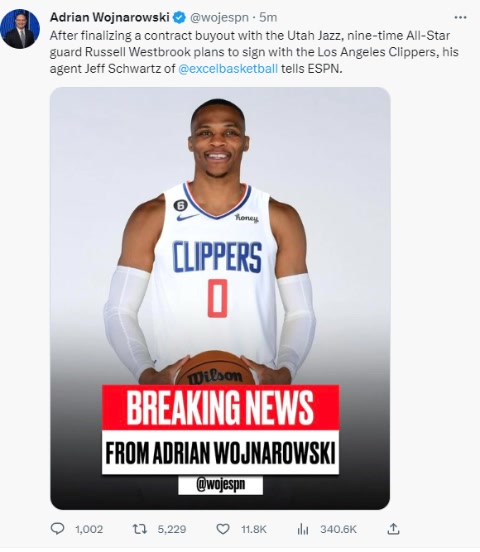Click the retweet arrows icon

coord(139,529)
